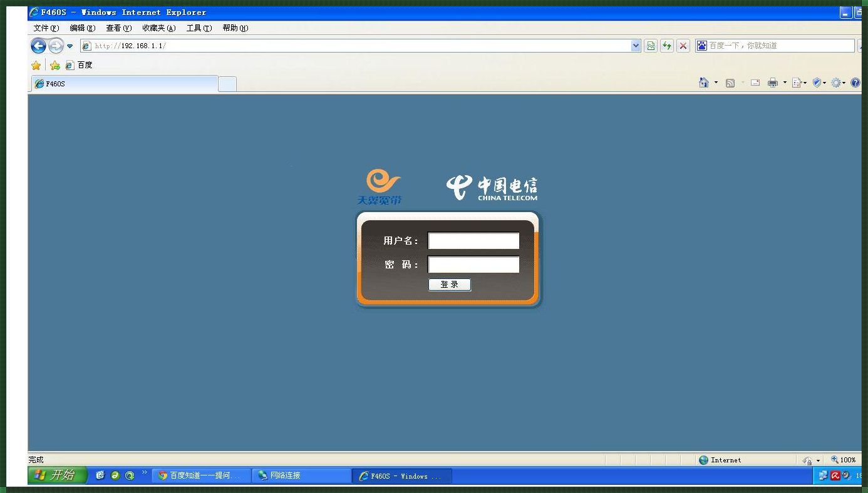Open the Tools gear menu

coord(837,83)
